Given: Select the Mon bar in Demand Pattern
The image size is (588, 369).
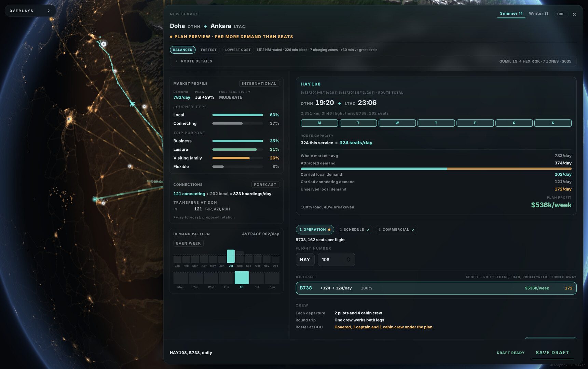Looking at the screenshot, I should point(180,278).
